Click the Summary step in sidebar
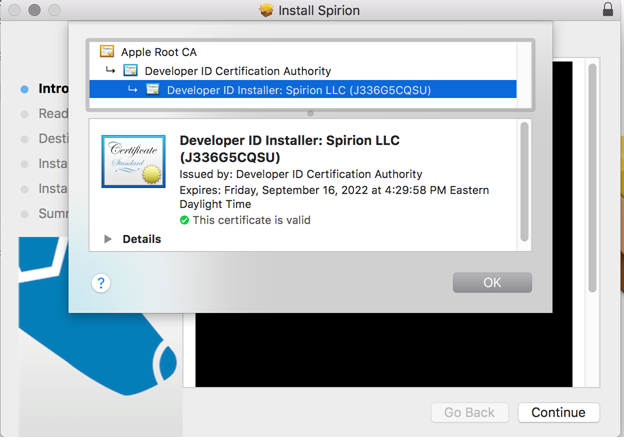The width and height of the screenshot is (624, 440). click(x=45, y=214)
